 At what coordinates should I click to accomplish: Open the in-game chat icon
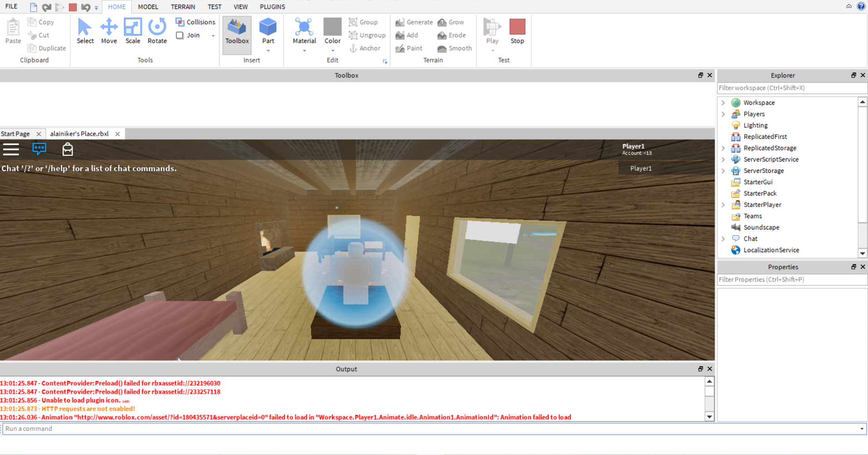(39, 149)
